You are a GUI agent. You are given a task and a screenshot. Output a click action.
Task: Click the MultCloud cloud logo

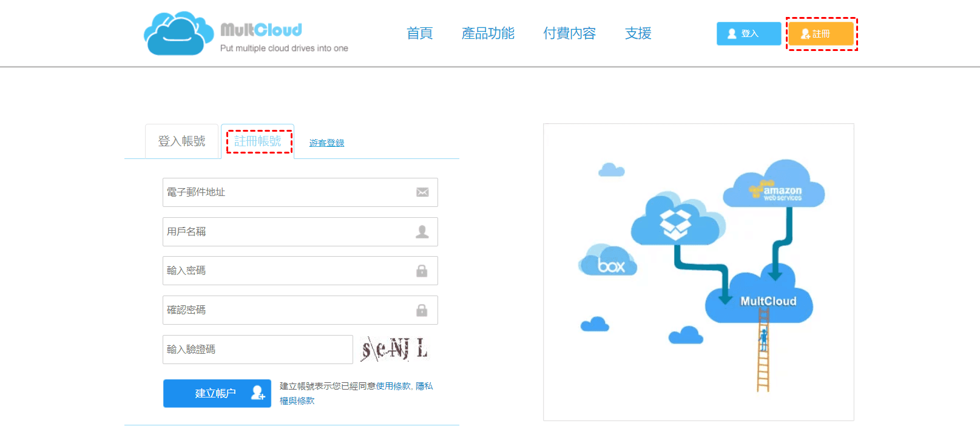point(178,33)
